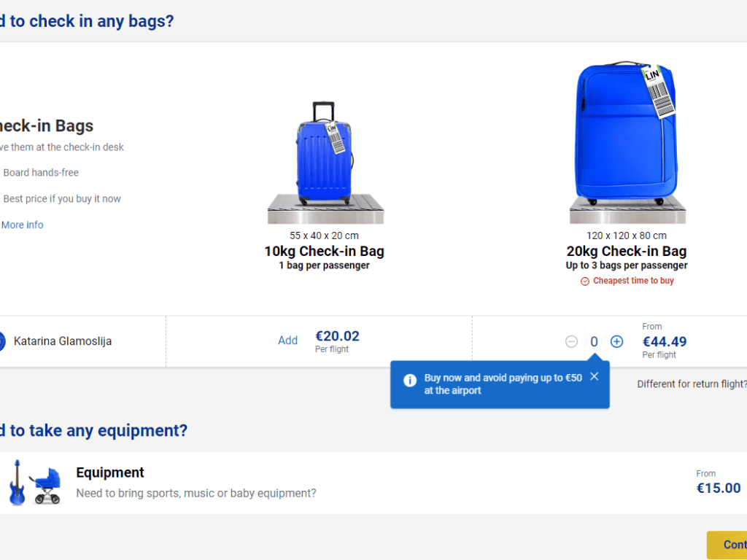Click the passenger avatar icon beside Katarina
The width and height of the screenshot is (747, 560).
1,341
